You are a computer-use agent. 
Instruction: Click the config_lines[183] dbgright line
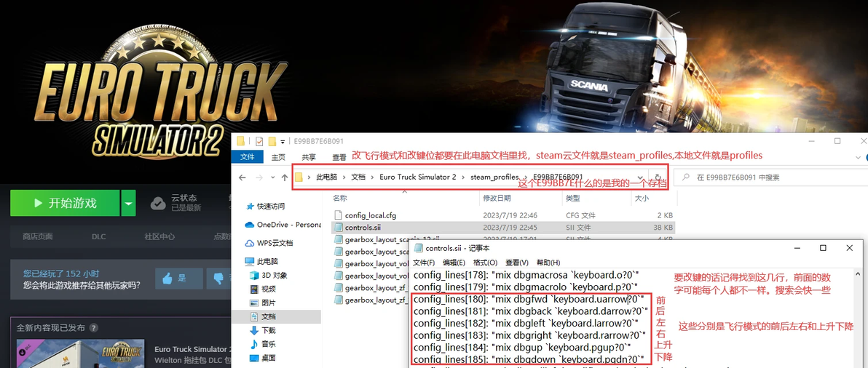(x=530, y=335)
